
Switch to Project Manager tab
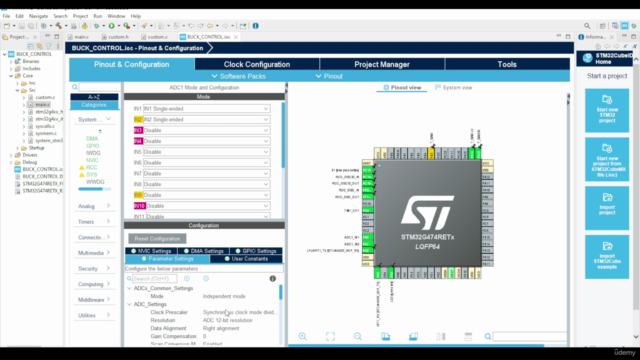[x=382, y=64]
